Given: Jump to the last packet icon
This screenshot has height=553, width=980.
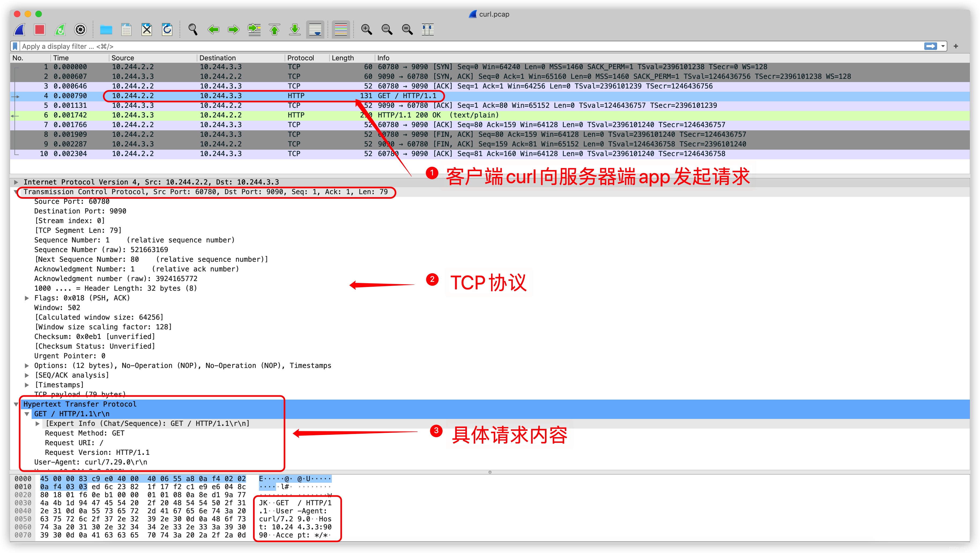Looking at the screenshot, I should coord(295,29).
